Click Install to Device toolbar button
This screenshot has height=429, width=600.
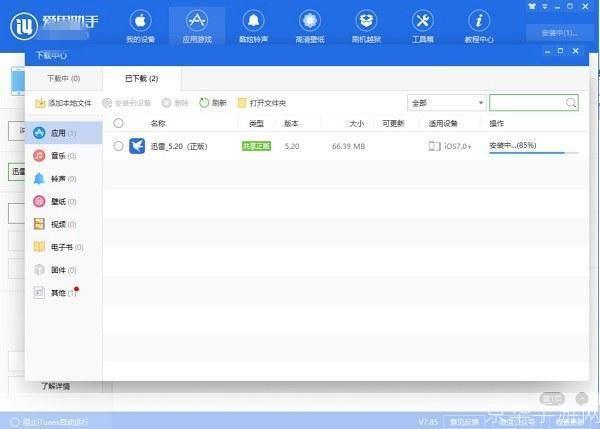pos(127,103)
